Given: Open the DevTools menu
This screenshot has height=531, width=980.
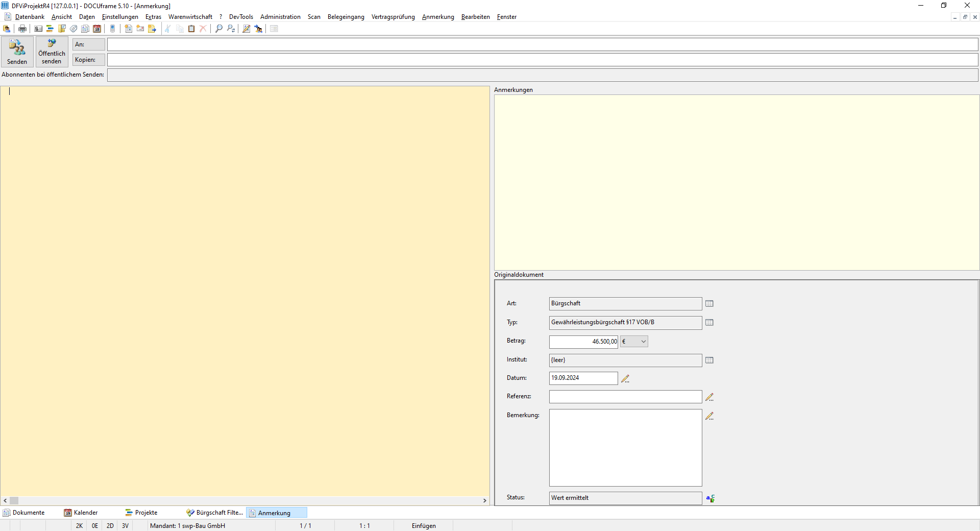Looking at the screenshot, I should [241, 17].
